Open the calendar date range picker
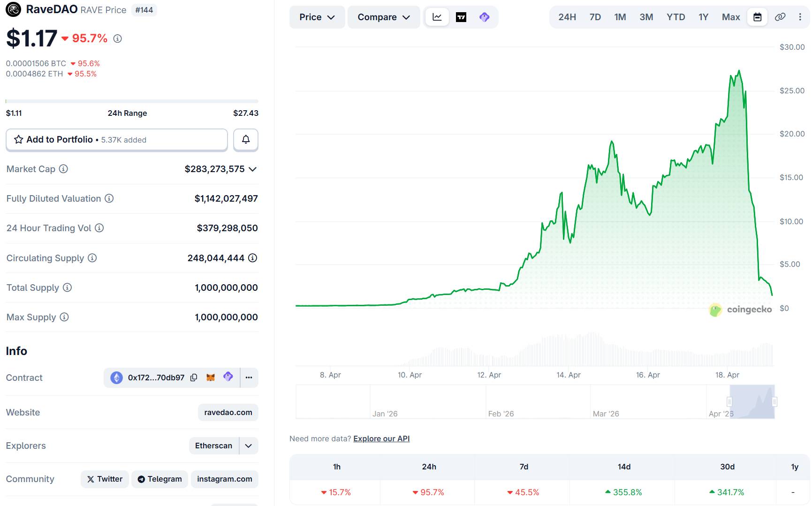 click(757, 17)
